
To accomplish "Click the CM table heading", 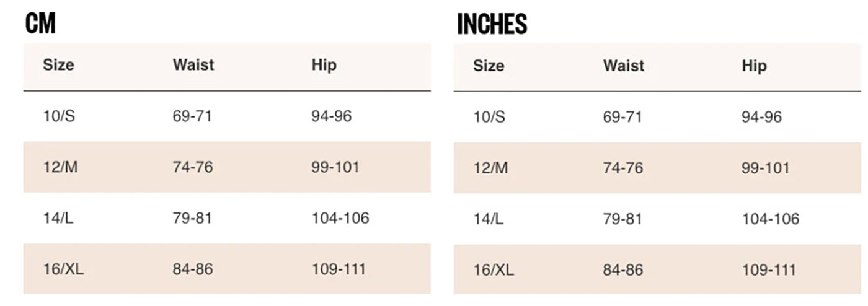I will click(40, 24).
